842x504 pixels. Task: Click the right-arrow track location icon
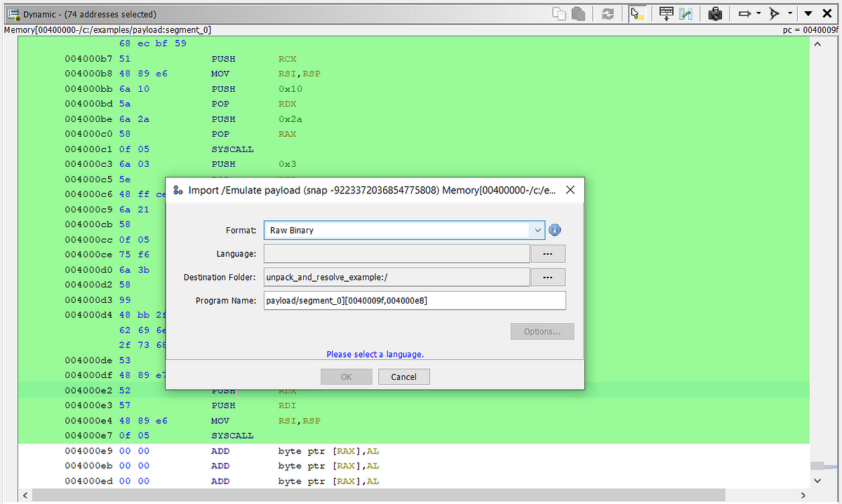[x=744, y=14]
